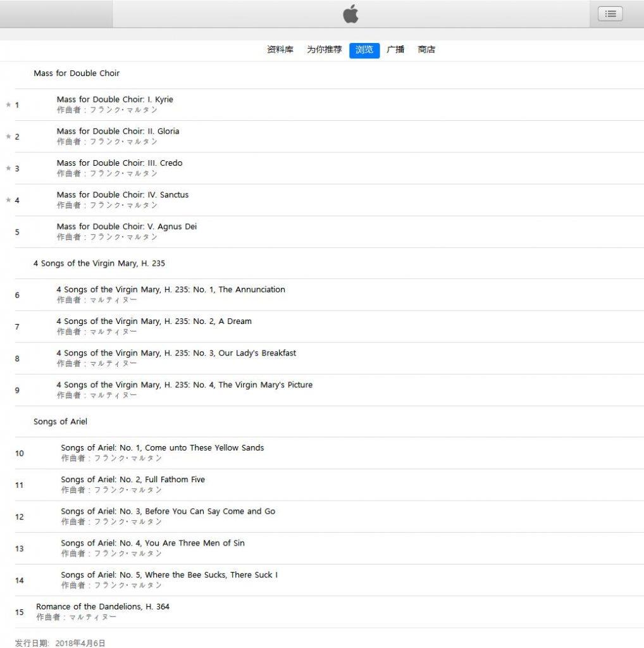Click the star icon next to track 1
644x648 pixels.
(8, 104)
